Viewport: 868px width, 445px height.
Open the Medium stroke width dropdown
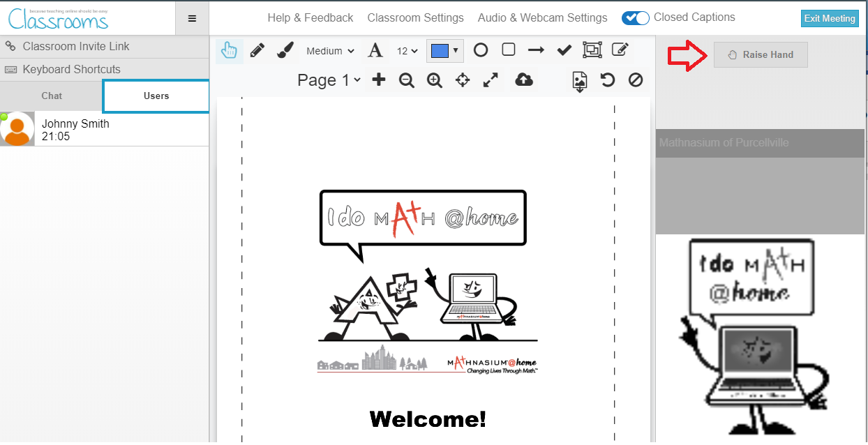point(330,50)
